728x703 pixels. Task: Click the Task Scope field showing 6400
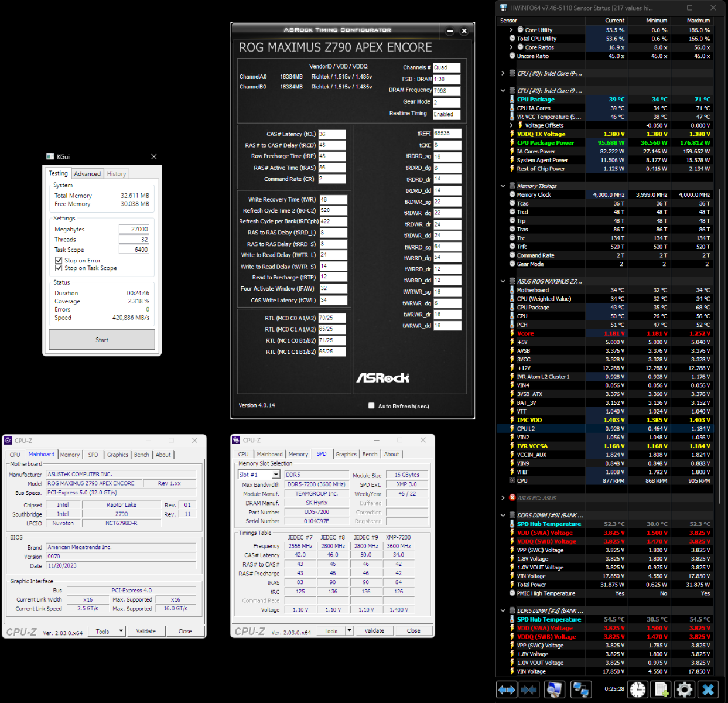[x=134, y=250]
